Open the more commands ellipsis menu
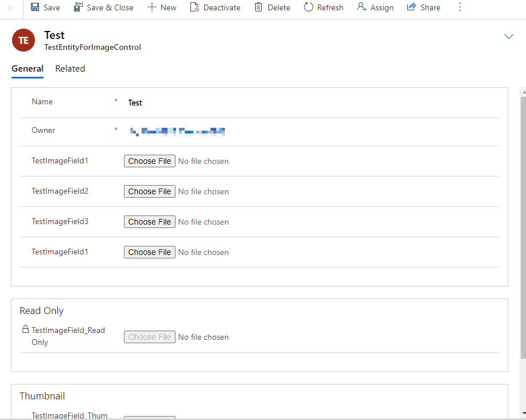 click(x=459, y=7)
